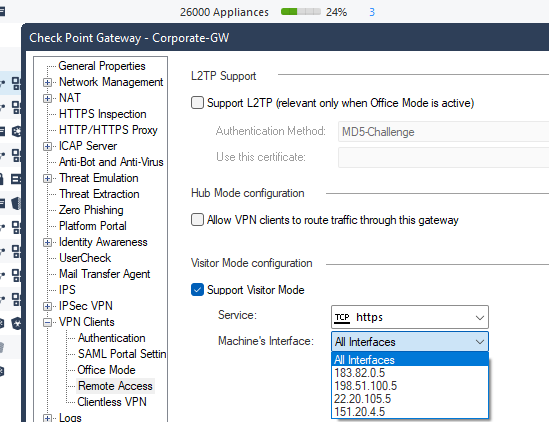Click the TCP icon in Service field

tap(342, 317)
